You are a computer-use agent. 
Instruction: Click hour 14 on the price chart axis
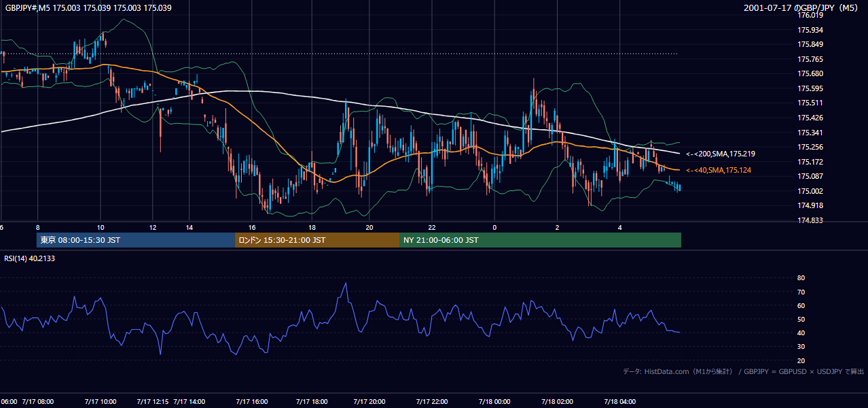(189, 227)
